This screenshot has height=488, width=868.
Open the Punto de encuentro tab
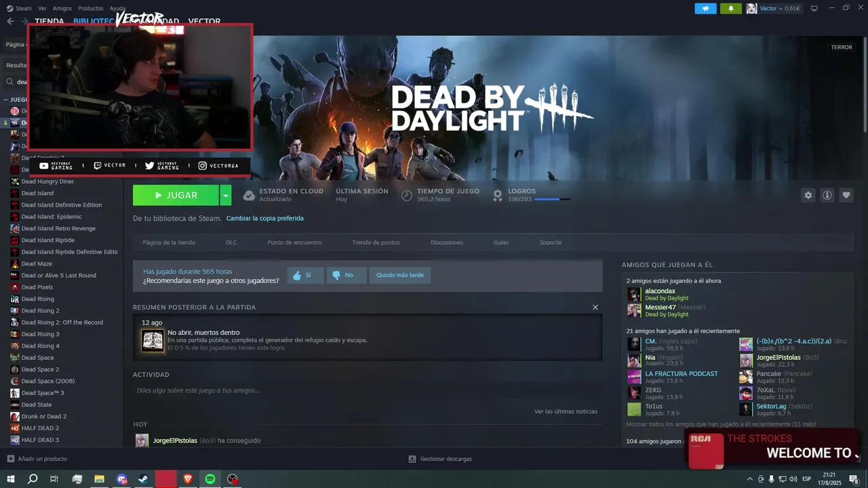pyautogui.click(x=294, y=243)
